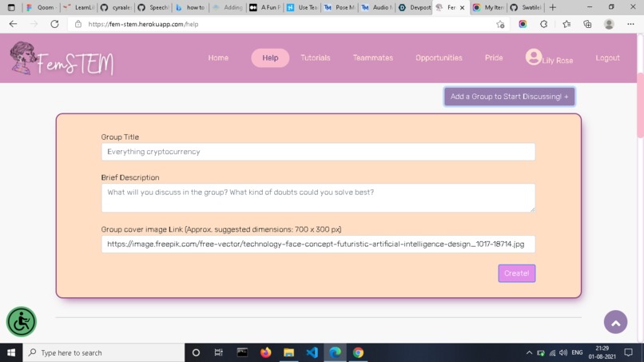Open the tab actions menu icon
Image resolution: width=644 pixels, height=362 pixels.
(x=11, y=7)
